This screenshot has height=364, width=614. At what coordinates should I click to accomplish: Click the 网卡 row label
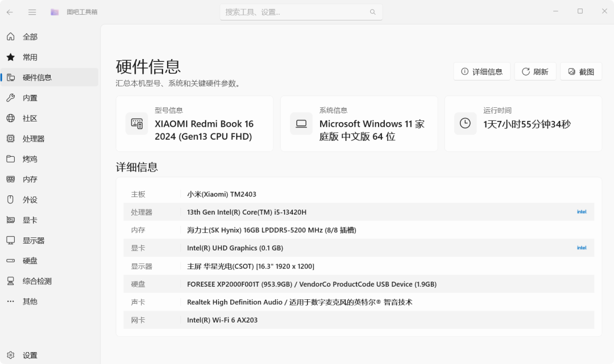(x=138, y=320)
